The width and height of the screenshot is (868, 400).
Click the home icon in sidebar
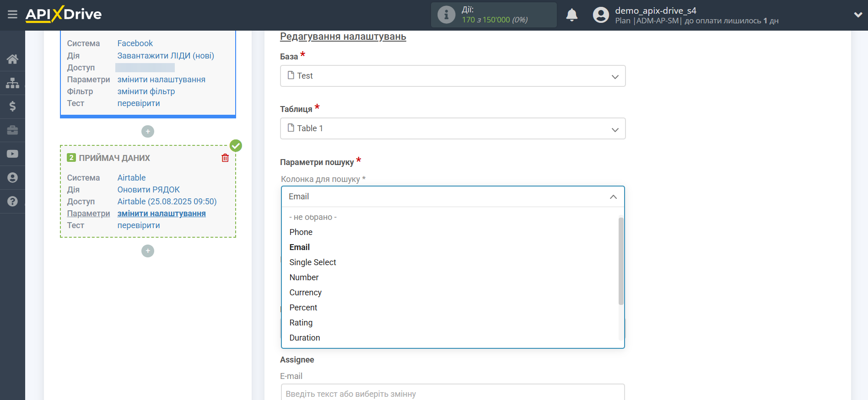click(12, 59)
